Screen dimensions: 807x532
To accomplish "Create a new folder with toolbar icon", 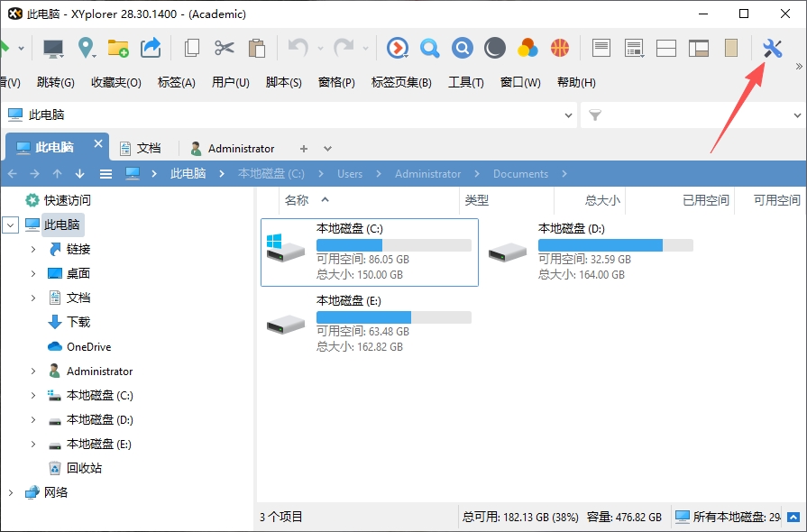I will tap(118, 49).
